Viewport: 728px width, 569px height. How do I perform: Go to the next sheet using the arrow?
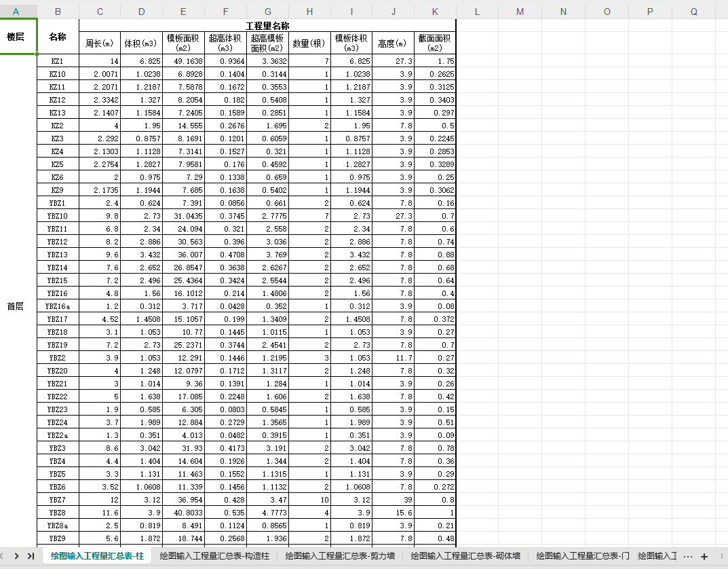17,556
